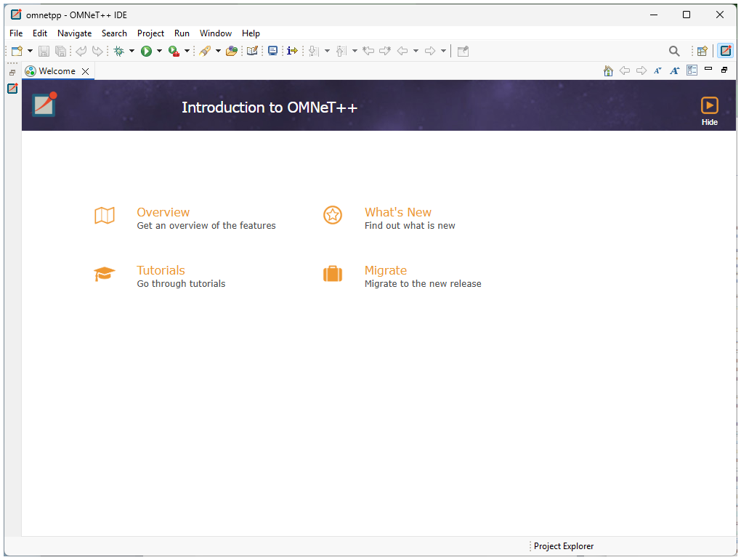
Task: Open the New wizard dropdown arrow
Action: coord(30,51)
